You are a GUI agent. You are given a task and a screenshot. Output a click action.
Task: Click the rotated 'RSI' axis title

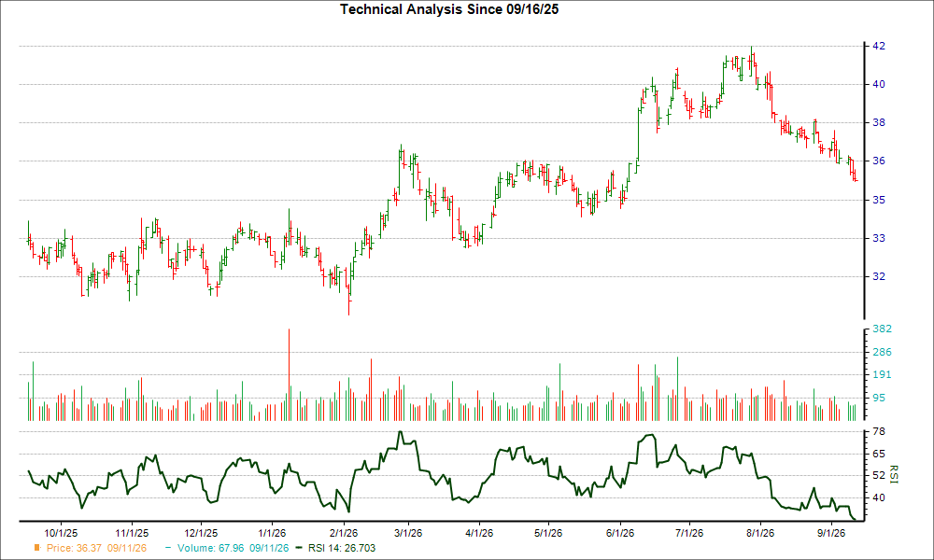894,474
